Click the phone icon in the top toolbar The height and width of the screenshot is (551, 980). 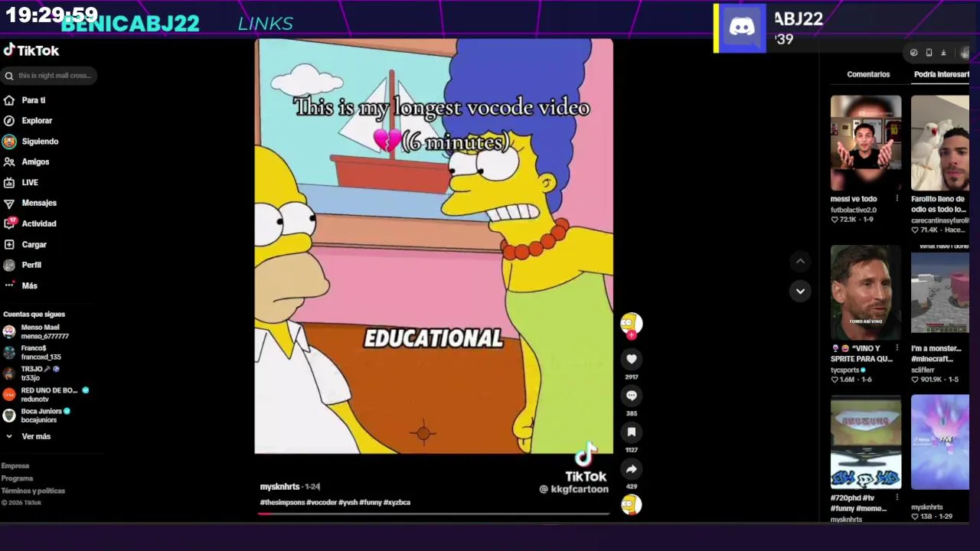click(929, 53)
